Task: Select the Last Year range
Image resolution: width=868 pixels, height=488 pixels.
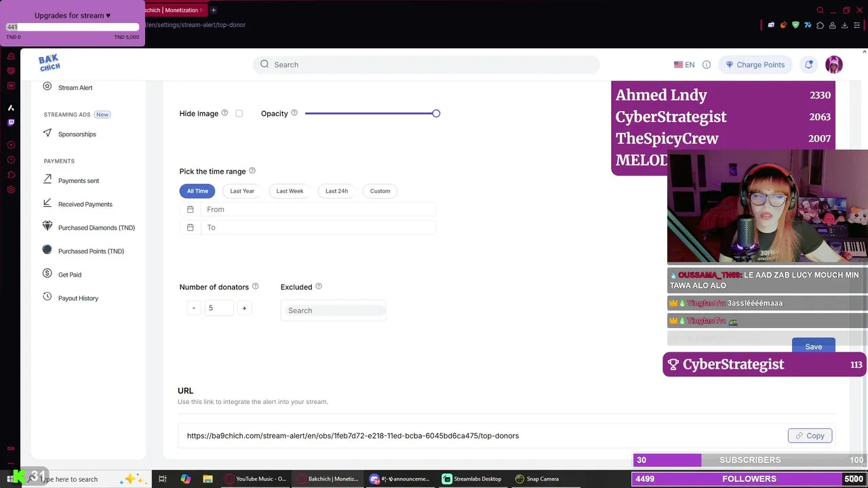Action: click(242, 191)
